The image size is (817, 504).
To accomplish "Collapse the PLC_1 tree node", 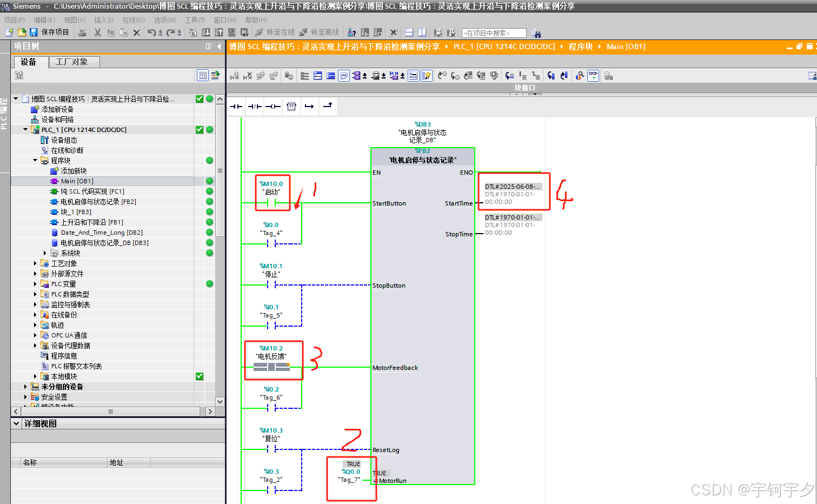I will click(x=25, y=130).
